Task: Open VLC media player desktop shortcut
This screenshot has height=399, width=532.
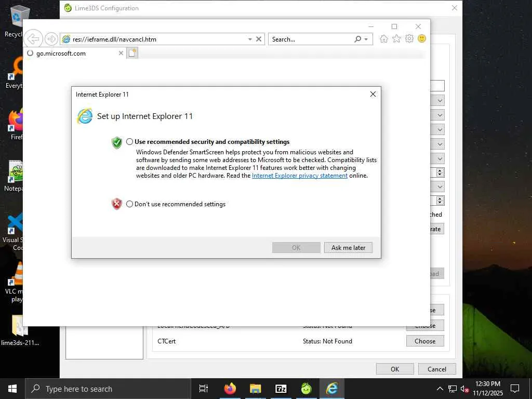Action: click(x=15, y=282)
